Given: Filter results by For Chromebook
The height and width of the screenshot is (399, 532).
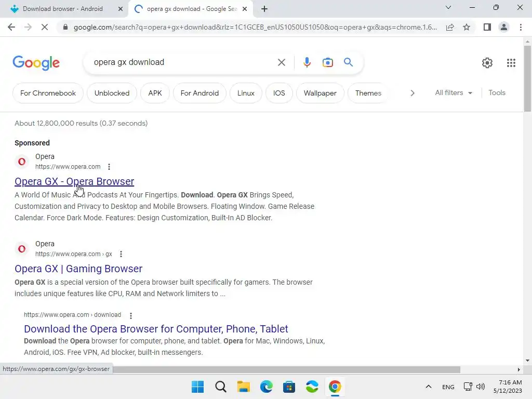Looking at the screenshot, I should point(48,93).
